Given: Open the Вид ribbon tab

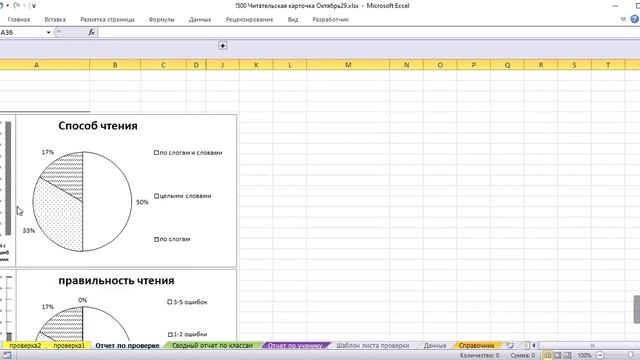Looking at the screenshot, I should (x=293, y=20).
